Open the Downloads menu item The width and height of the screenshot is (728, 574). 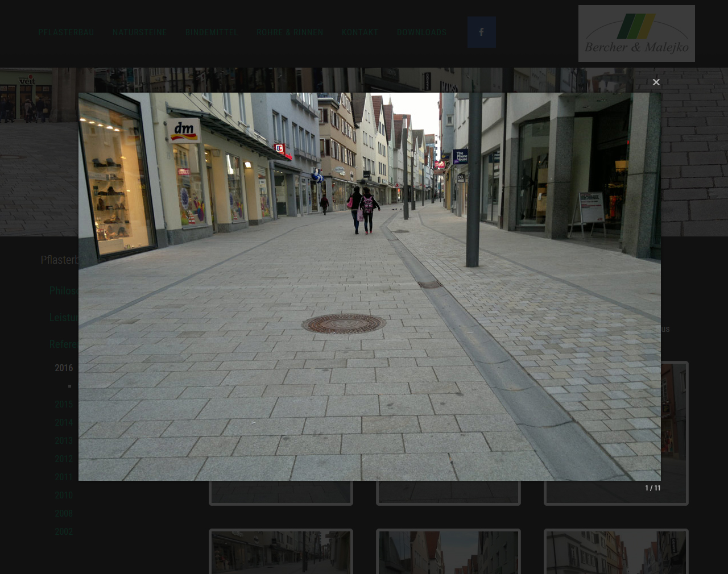tap(422, 32)
